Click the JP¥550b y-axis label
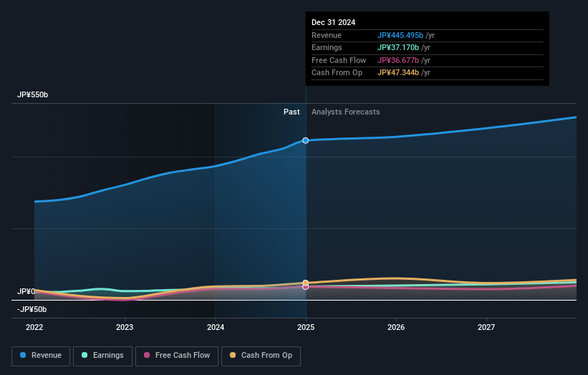 [33, 94]
